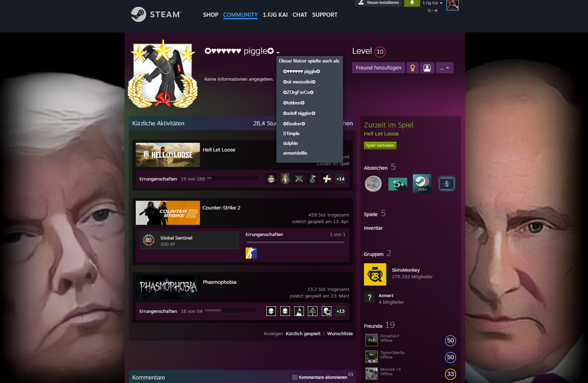Go to the SUPPORT navigation item
The height and width of the screenshot is (383, 588).
[x=325, y=15]
